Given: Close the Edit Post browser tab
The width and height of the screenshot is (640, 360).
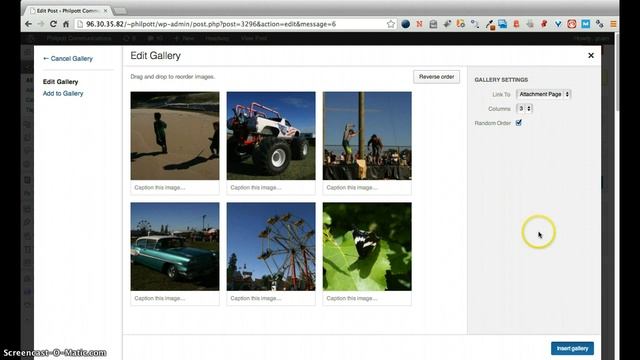Looking at the screenshot, I should (105, 11).
